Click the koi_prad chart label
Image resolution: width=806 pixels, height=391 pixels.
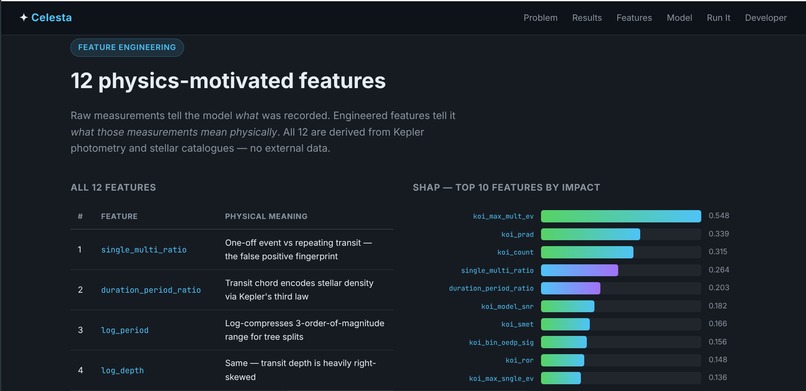518,234
